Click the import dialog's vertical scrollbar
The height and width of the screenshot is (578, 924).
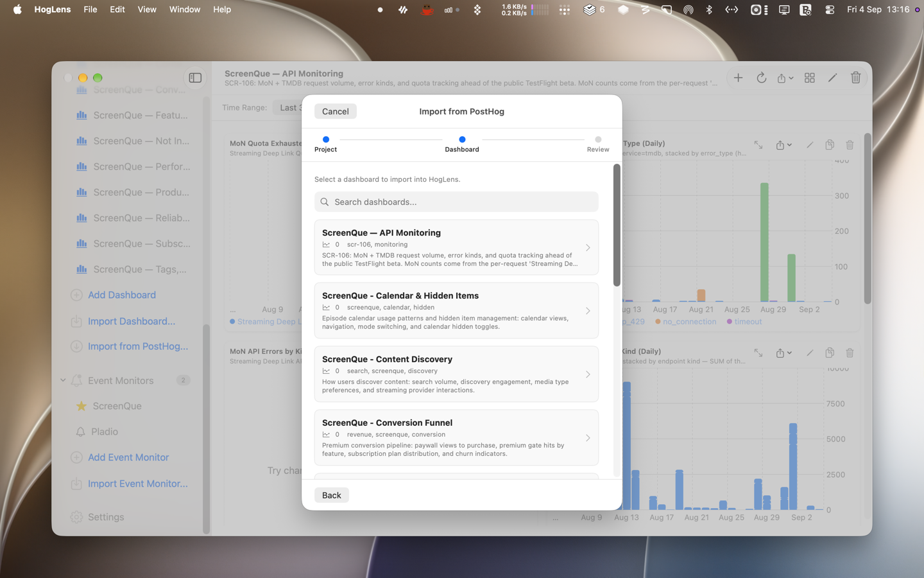click(x=617, y=225)
